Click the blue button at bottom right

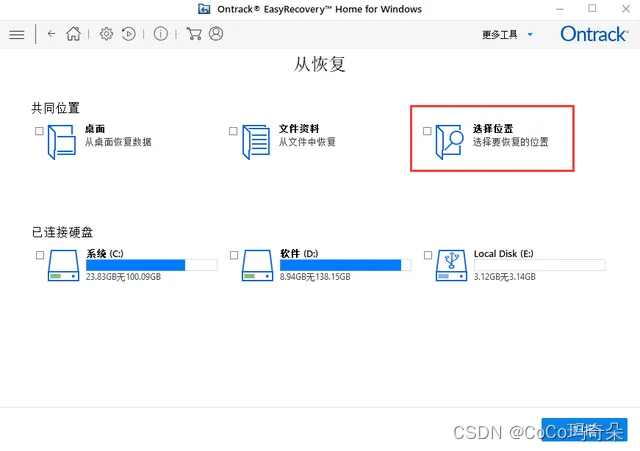pyautogui.click(x=584, y=429)
